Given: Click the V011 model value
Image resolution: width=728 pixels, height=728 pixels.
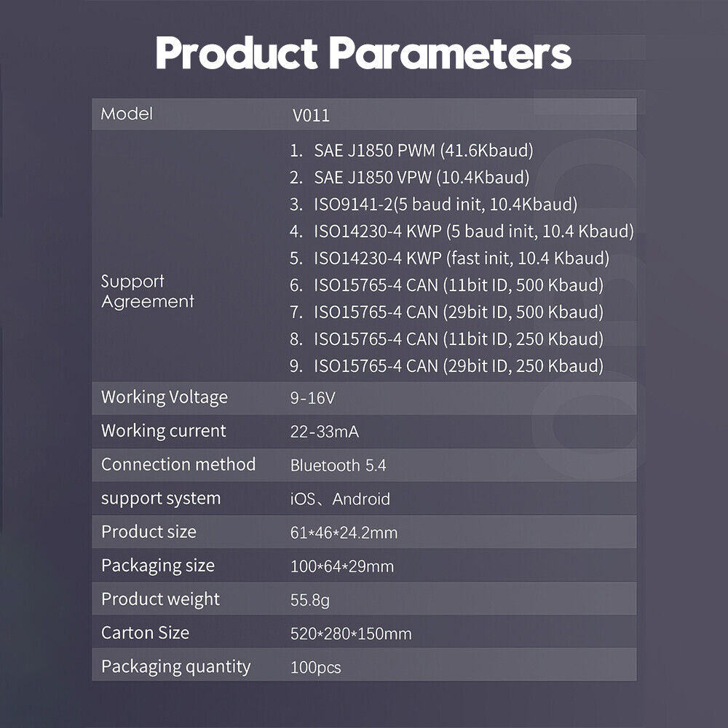Looking at the screenshot, I should pos(311,115).
